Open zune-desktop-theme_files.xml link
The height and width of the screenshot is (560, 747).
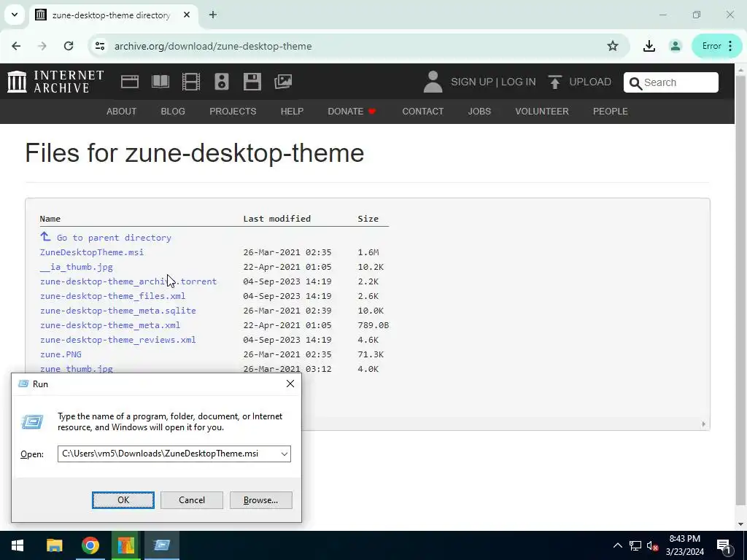[x=112, y=296]
